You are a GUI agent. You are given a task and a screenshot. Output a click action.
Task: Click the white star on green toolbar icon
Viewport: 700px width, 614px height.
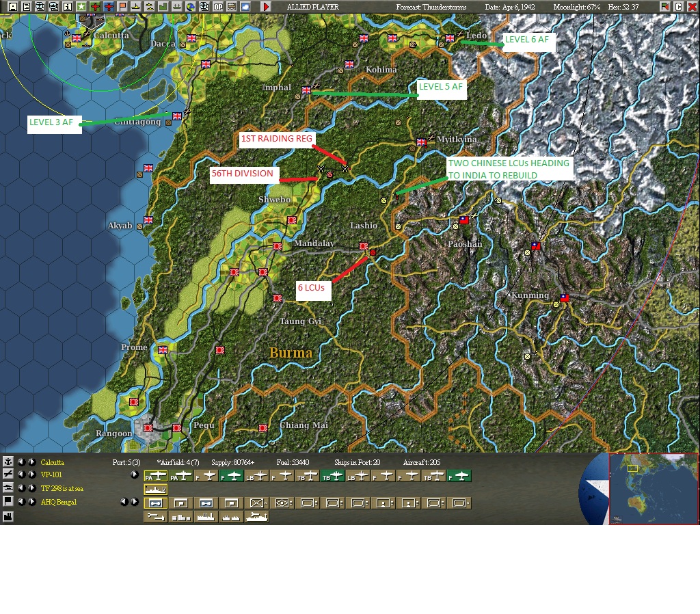tap(81, 7)
